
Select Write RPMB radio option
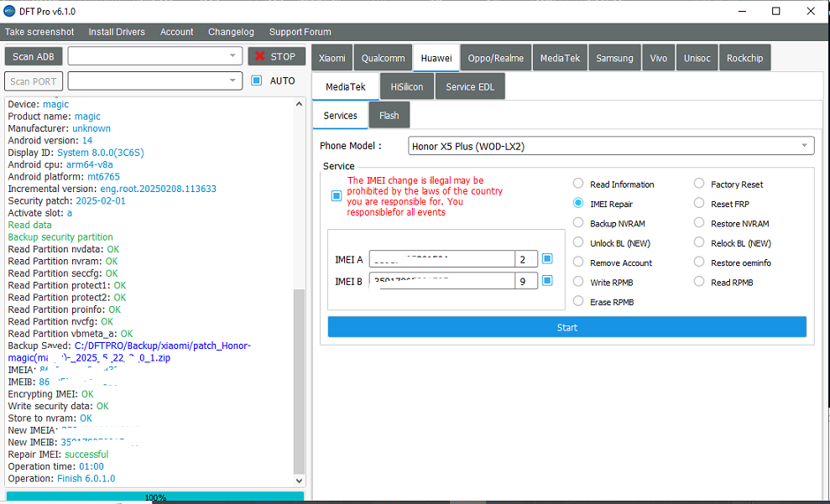point(578,281)
